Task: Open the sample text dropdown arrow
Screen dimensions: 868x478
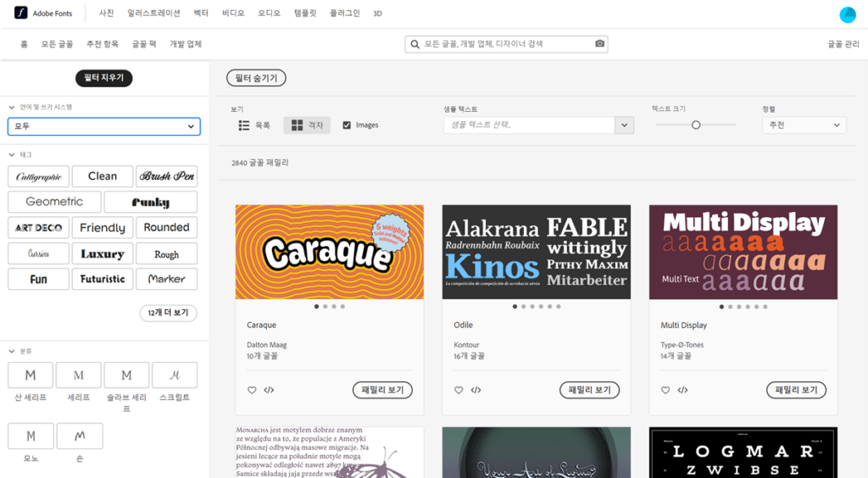Action: (x=625, y=125)
